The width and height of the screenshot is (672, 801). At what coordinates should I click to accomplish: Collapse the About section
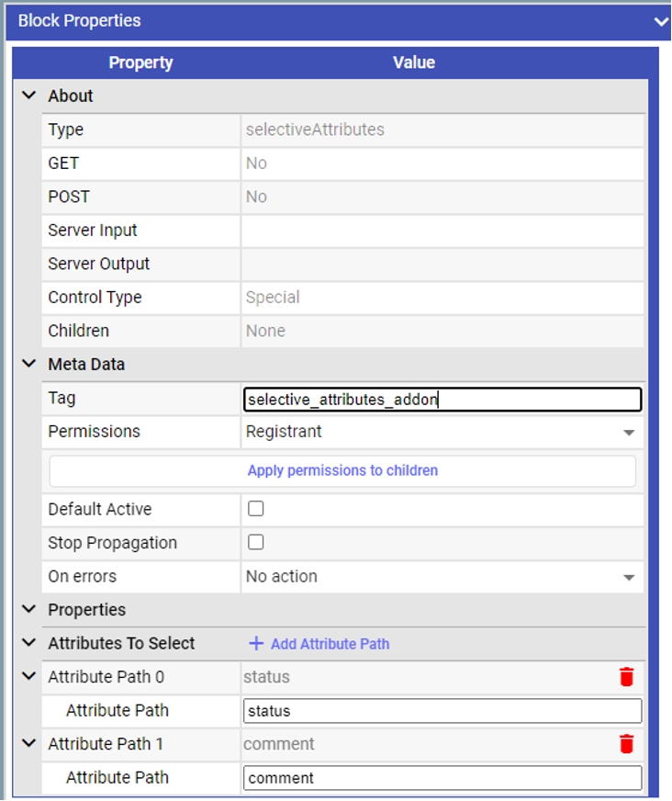pyautogui.click(x=29, y=96)
